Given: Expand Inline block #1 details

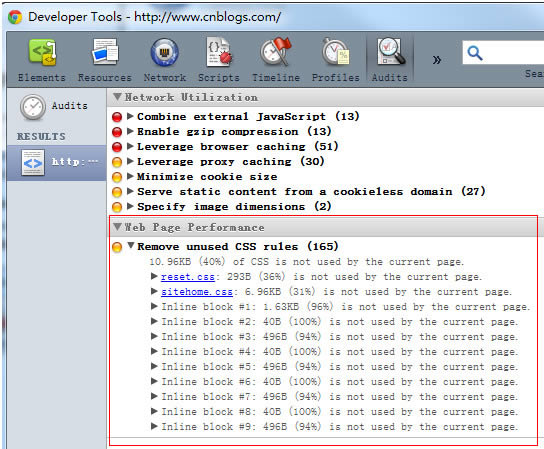Looking at the screenshot, I should [x=154, y=306].
